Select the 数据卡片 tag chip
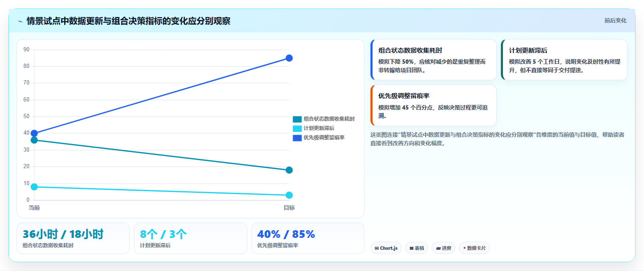The width and height of the screenshot is (644, 271). [x=474, y=248]
